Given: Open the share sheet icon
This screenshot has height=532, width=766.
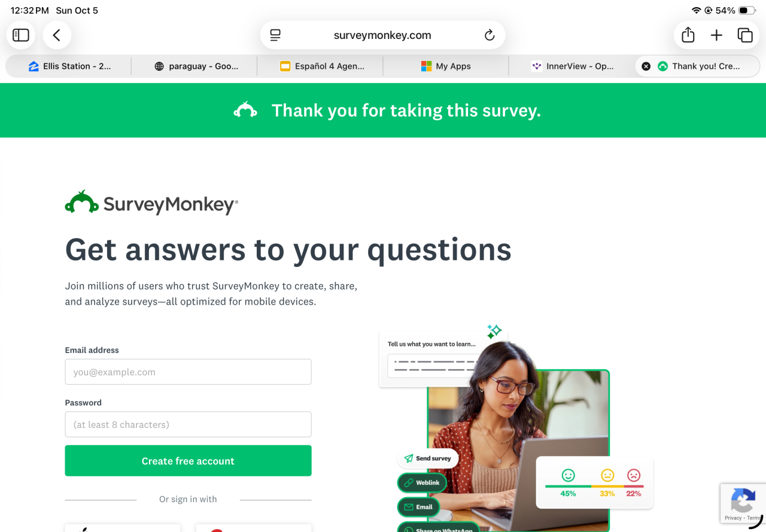Looking at the screenshot, I should [688, 35].
